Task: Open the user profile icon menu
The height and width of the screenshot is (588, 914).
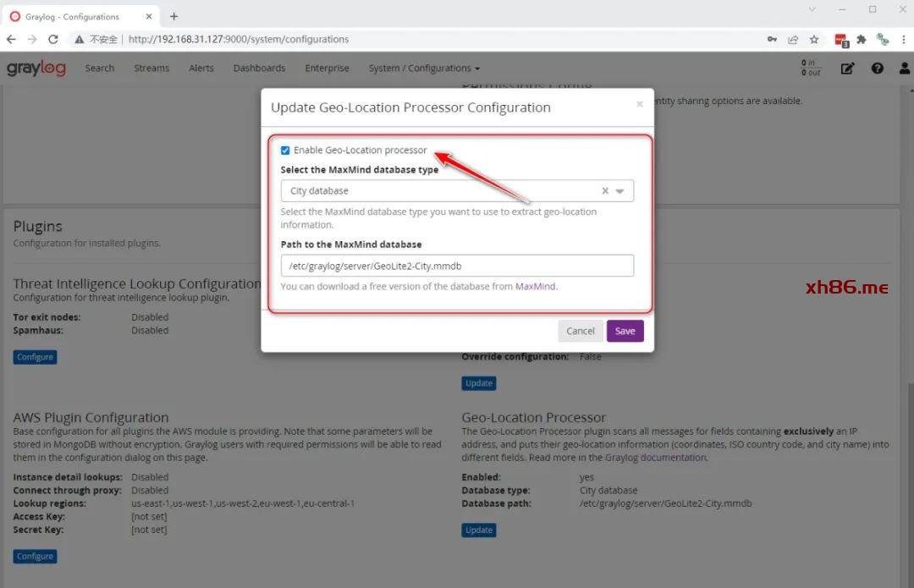Action: coord(905,69)
